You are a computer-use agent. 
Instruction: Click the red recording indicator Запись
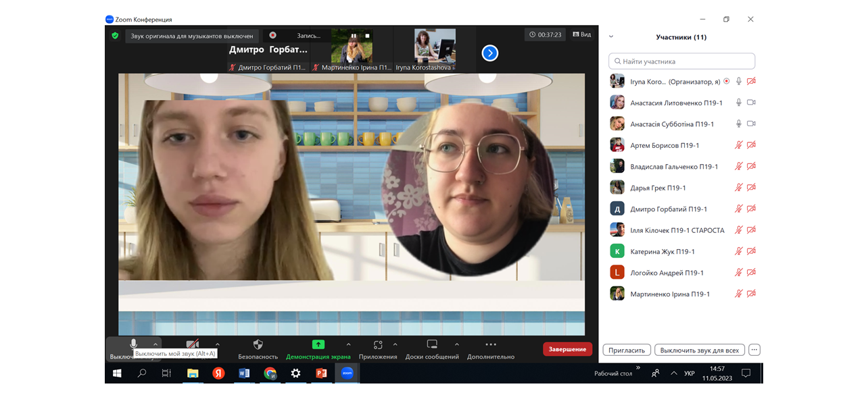[x=273, y=35]
